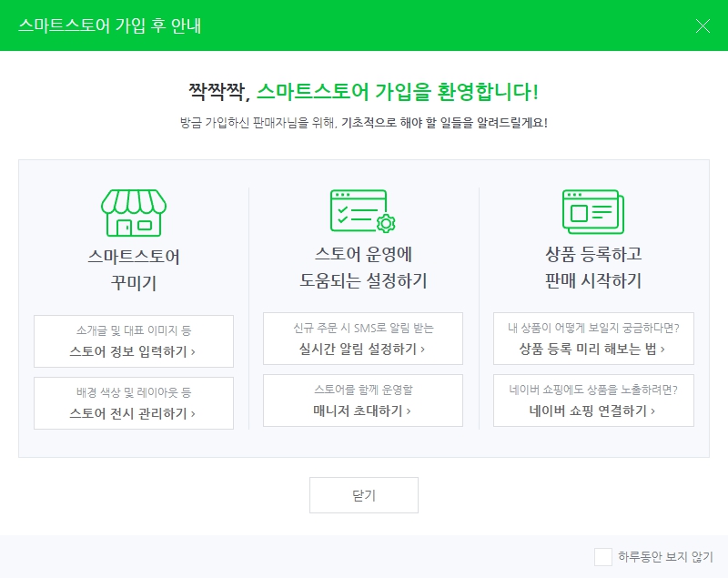Open 스토어 전시 관리하기 link
Viewport: 728px width, 578px height.
[x=134, y=403]
